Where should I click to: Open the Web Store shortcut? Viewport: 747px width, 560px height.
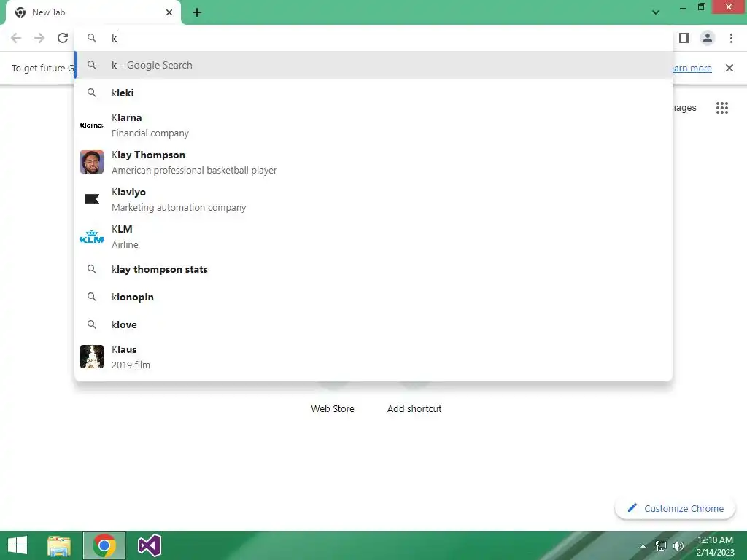click(x=333, y=408)
